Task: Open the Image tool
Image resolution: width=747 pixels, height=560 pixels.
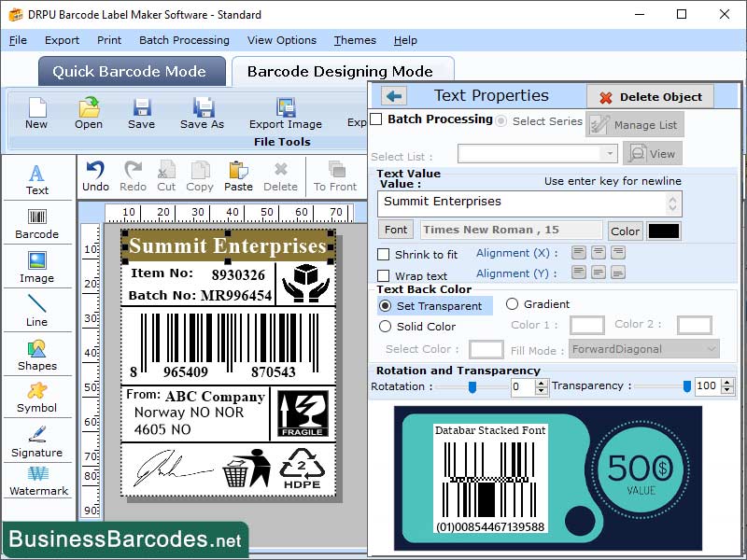Action: 37,269
